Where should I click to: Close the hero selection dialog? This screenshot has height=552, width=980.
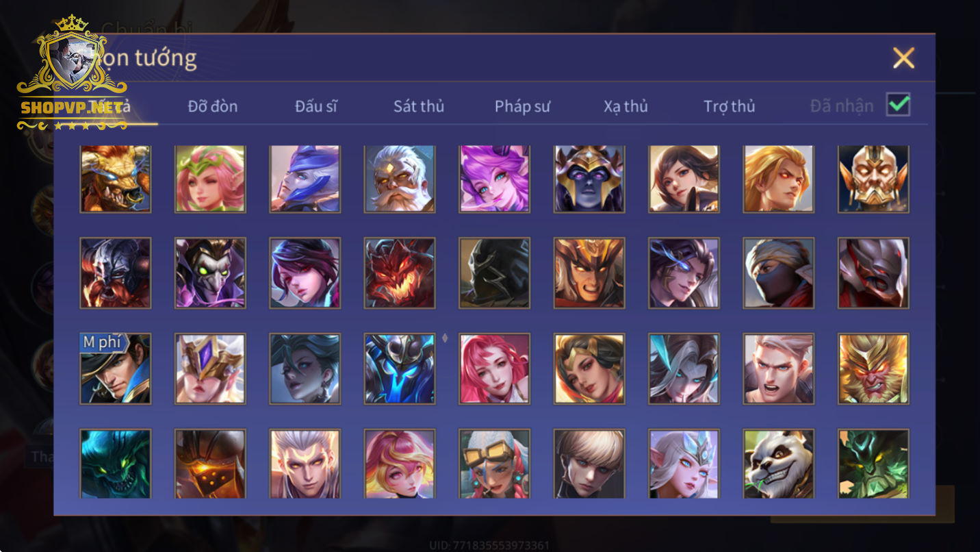pyautogui.click(x=903, y=58)
